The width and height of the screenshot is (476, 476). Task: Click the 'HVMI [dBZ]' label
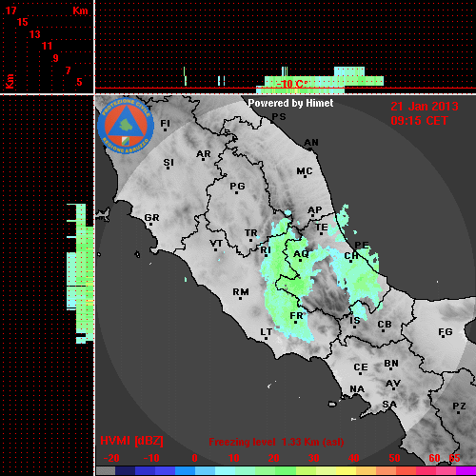(131, 441)
